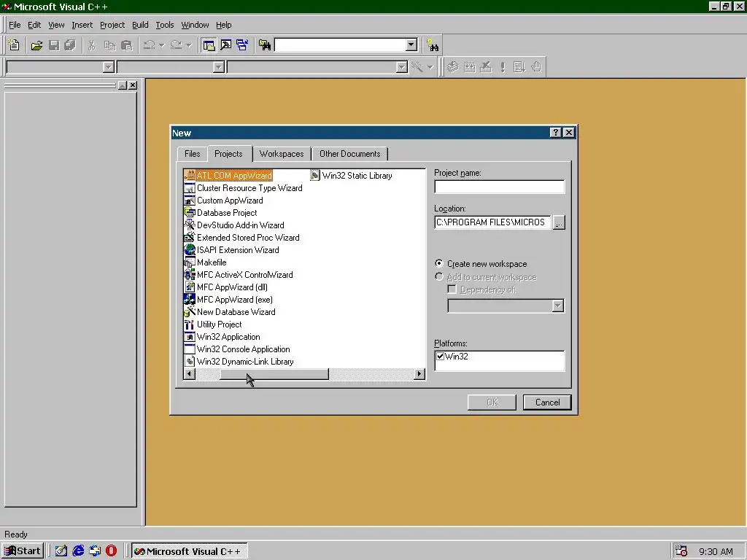Click the Location path input field

click(492, 222)
